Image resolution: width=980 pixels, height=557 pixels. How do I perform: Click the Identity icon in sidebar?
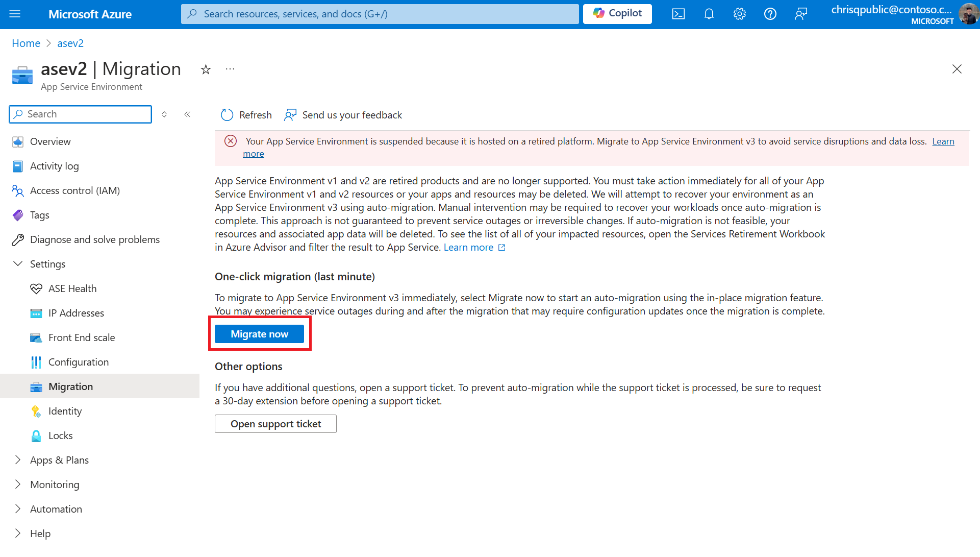click(35, 411)
